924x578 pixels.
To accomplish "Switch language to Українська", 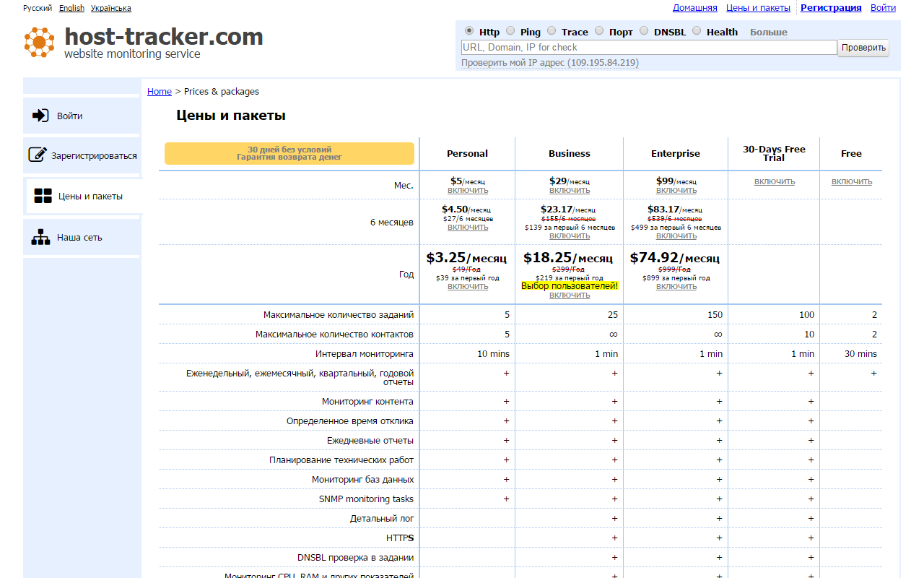I will (111, 8).
